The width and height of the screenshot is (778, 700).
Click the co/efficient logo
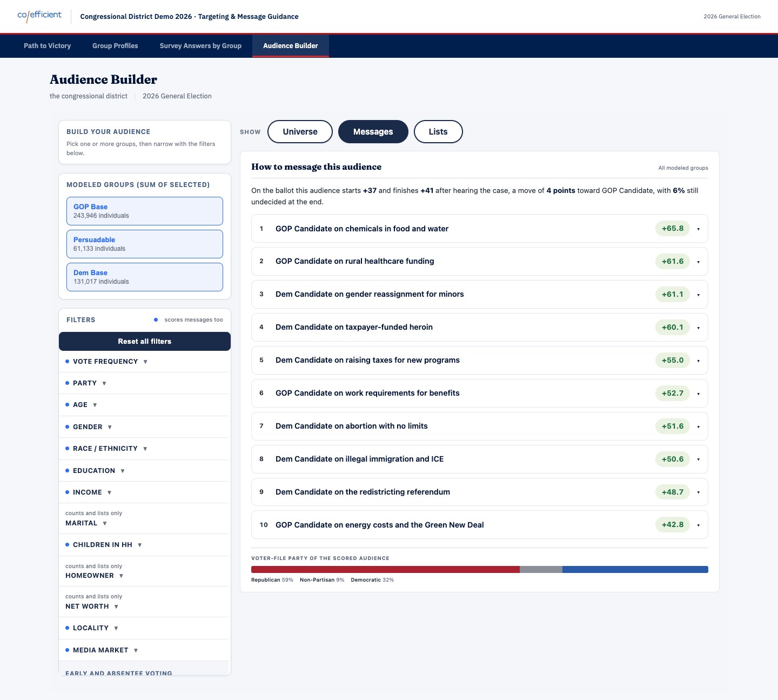[x=39, y=16]
